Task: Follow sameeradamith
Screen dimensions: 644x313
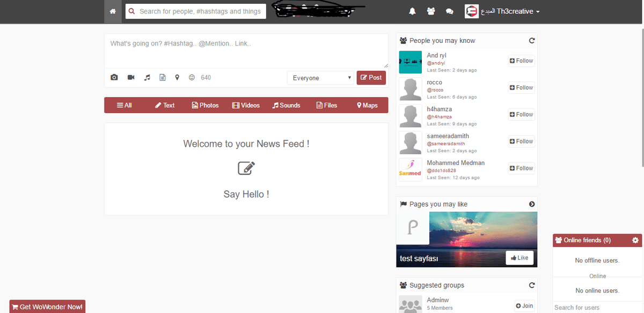Action: pyautogui.click(x=521, y=141)
